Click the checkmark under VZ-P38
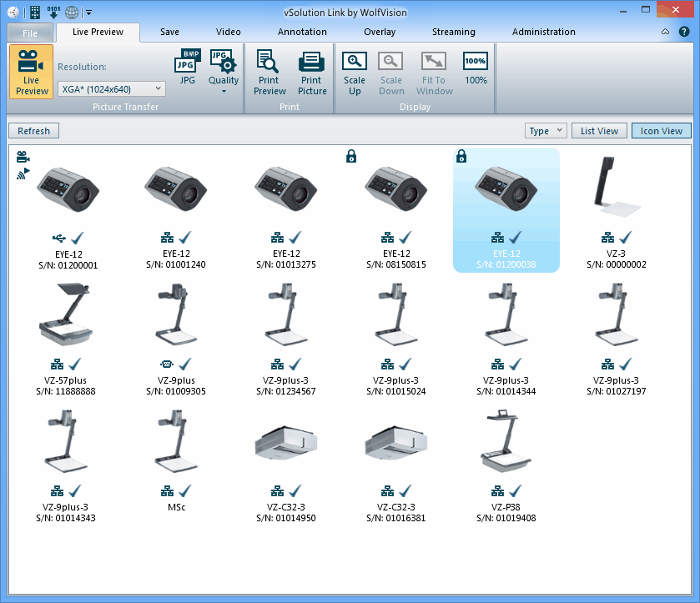This screenshot has width=700, height=603. [x=515, y=491]
